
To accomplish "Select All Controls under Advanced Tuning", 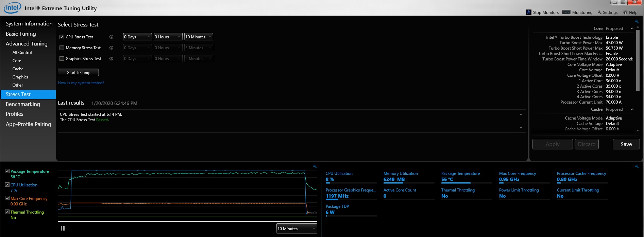I will pos(23,53).
